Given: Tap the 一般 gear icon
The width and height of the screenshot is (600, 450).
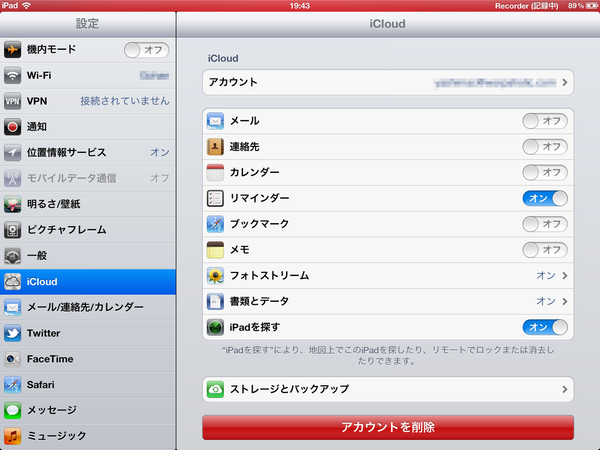Looking at the screenshot, I should pyautogui.click(x=12, y=256).
